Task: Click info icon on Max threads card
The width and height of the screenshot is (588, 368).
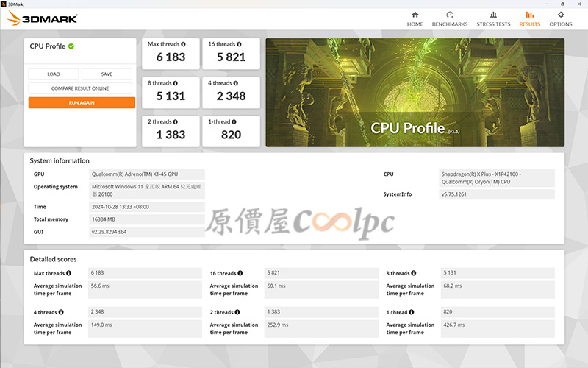Action: click(x=183, y=44)
